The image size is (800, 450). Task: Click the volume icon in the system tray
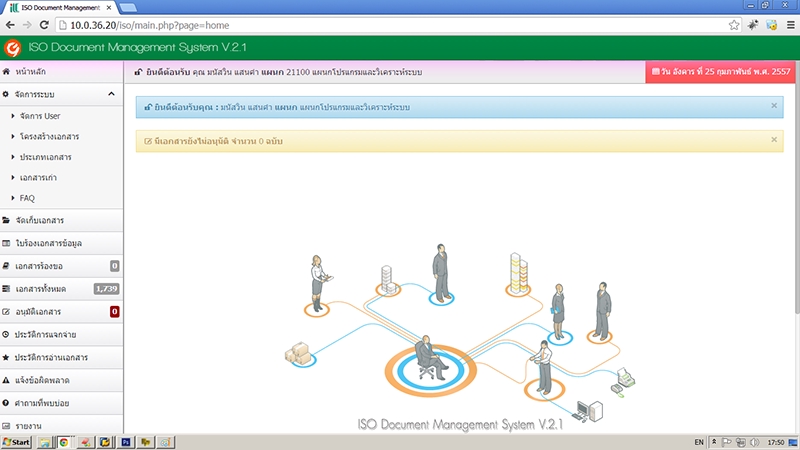[755, 442]
